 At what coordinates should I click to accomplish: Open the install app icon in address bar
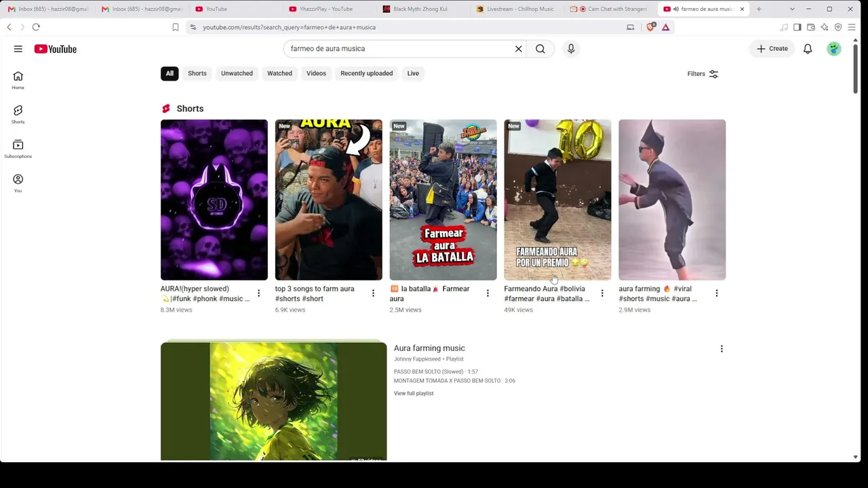[631, 27]
